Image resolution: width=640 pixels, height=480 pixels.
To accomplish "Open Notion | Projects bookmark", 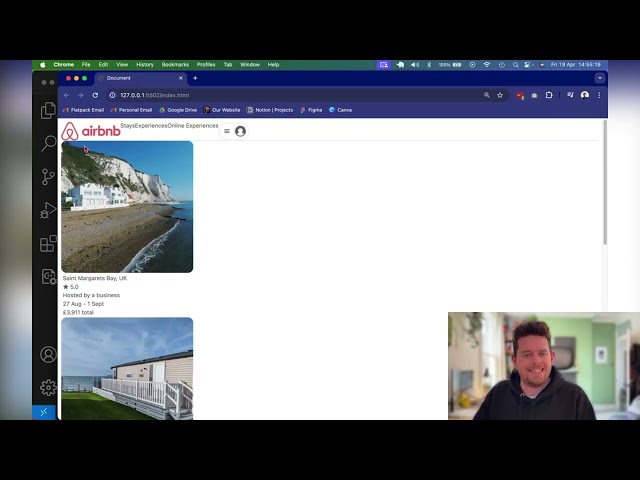I will point(270,110).
